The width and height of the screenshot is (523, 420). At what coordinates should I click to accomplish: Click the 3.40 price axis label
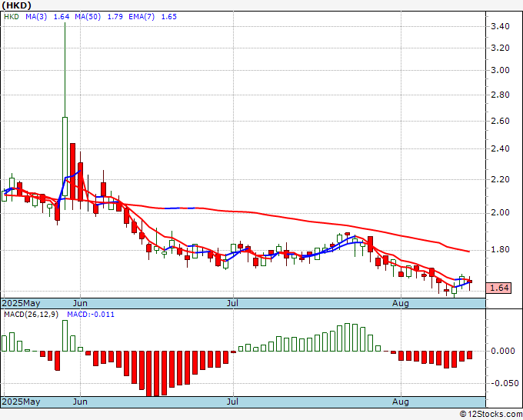(501, 26)
